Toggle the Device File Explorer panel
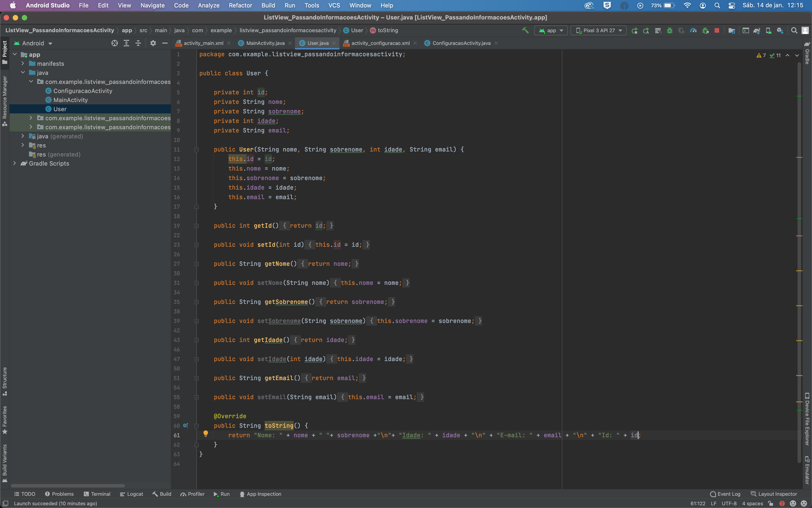The height and width of the screenshot is (508, 812). coord(807,419)
